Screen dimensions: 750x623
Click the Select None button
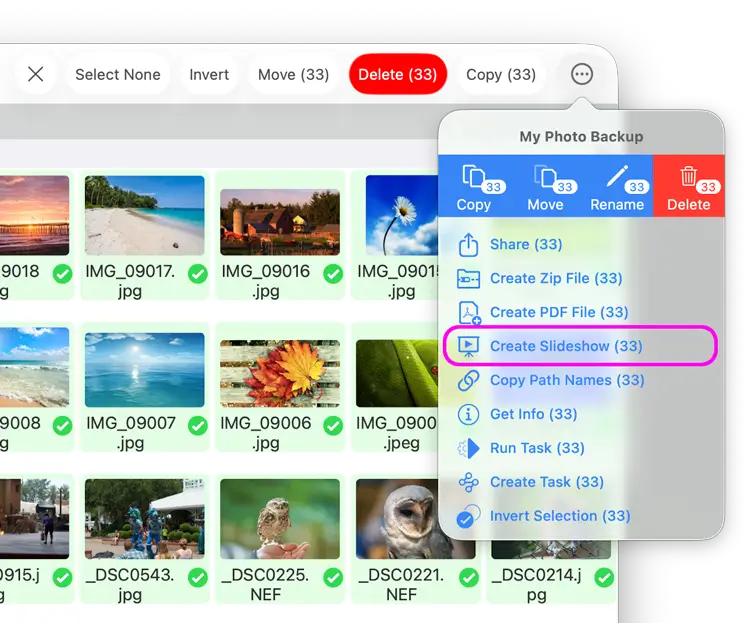pyautogui.click(x=118, y=75)
